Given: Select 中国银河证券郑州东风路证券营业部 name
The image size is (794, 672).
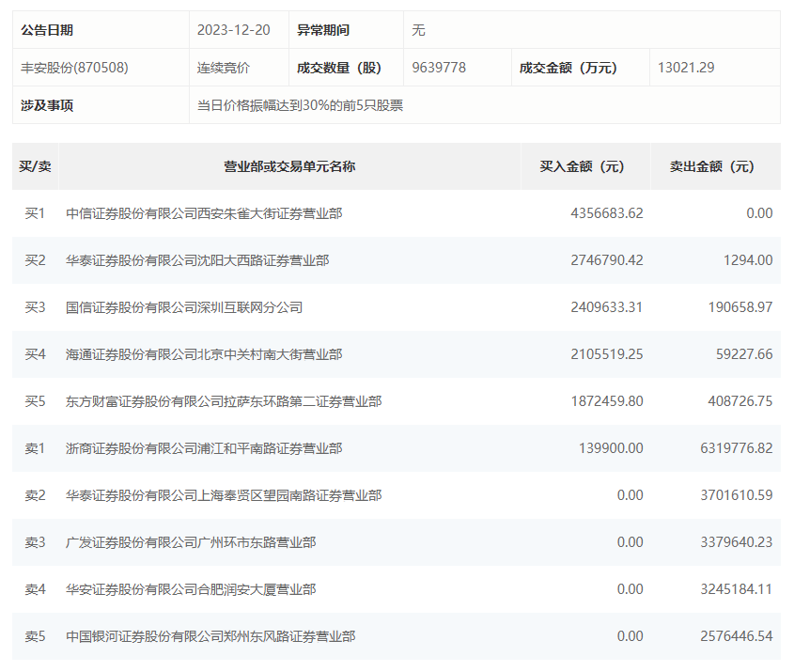Looking at the screenshot, I should (x=210, y=636).
